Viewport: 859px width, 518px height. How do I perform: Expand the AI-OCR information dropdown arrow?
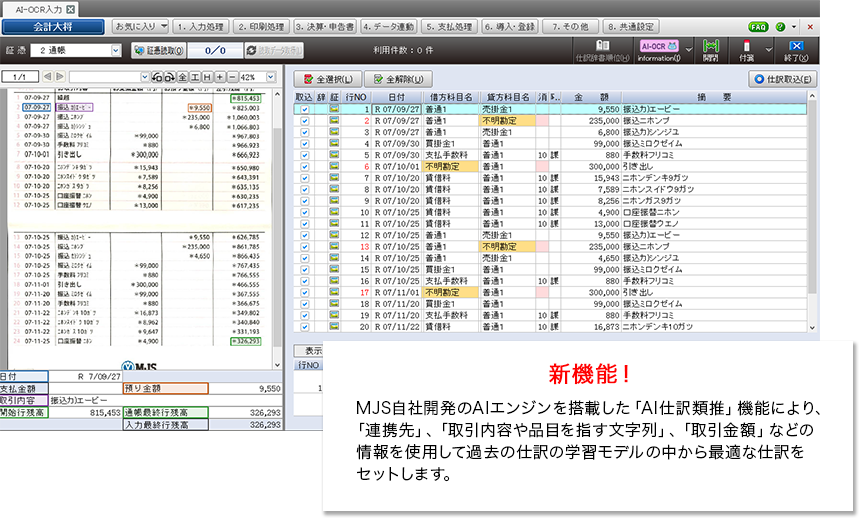coord(689,50)
